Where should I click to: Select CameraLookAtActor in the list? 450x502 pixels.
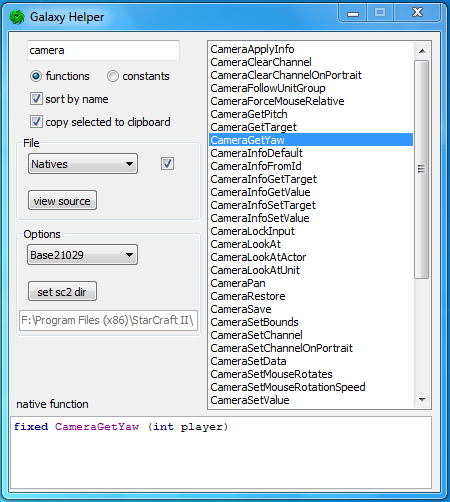[x=311, y=257]
